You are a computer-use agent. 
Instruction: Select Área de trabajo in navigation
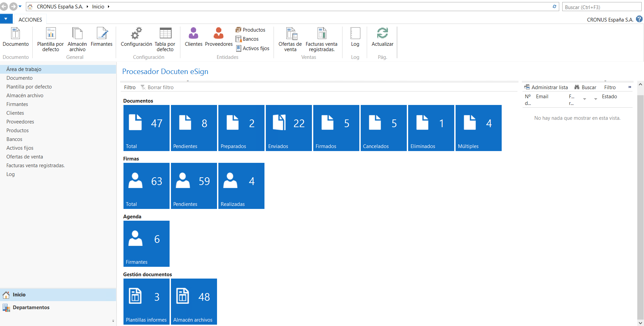pos(58,69)
